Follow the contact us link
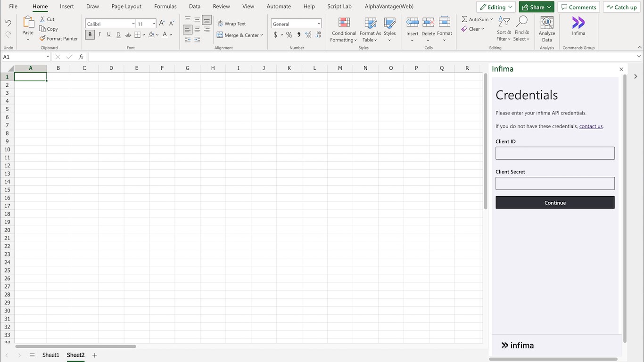Viewport: 644px width, 362px height. pyautogui.click(x=591, y=126)
